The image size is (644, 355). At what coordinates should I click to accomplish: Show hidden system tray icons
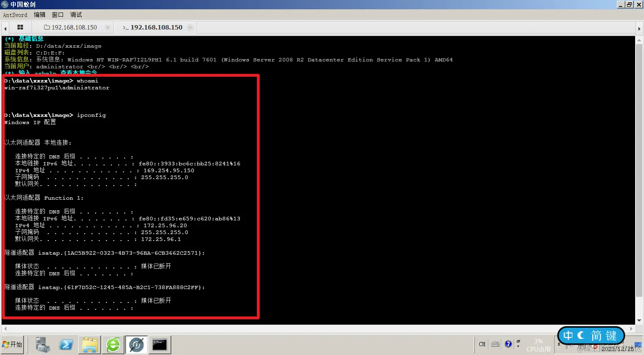[x=559, y=344]
